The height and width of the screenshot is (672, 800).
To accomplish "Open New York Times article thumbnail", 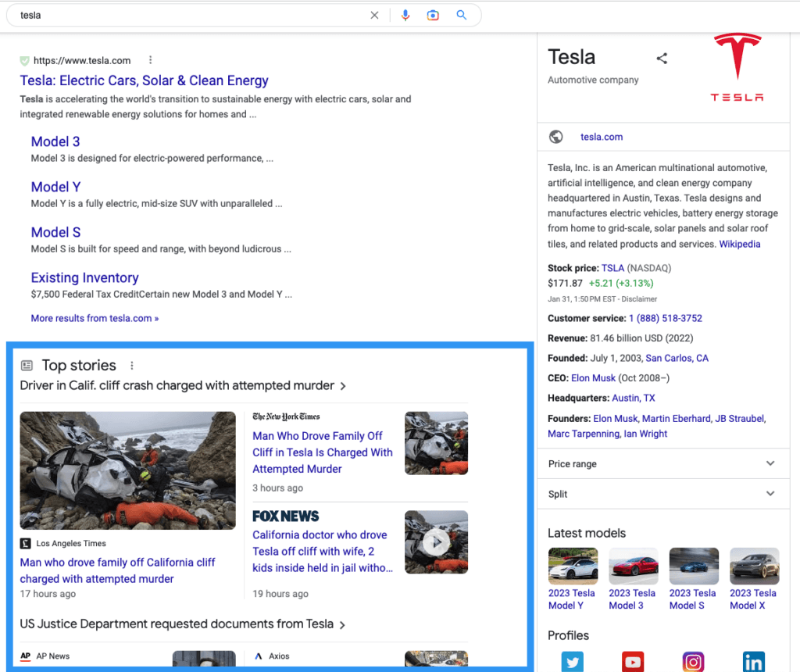I will coord(436,443).
